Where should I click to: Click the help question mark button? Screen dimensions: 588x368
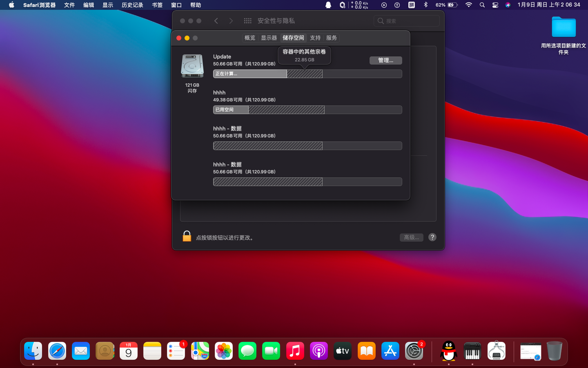pos(432,237)
